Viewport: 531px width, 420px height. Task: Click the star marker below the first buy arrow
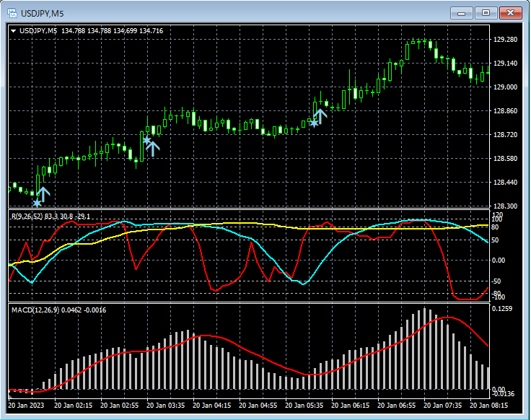click(37, 204)
